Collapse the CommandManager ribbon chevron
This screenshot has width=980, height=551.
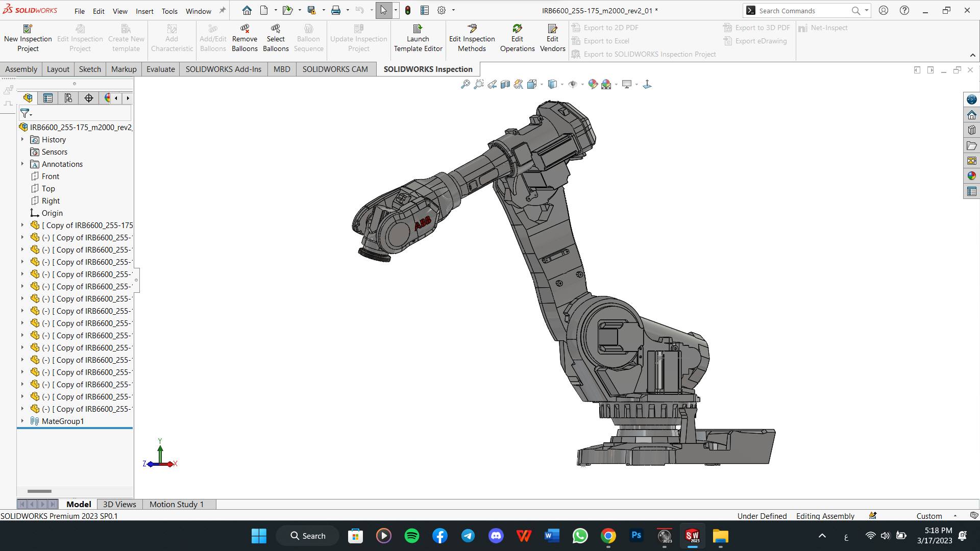973,55
